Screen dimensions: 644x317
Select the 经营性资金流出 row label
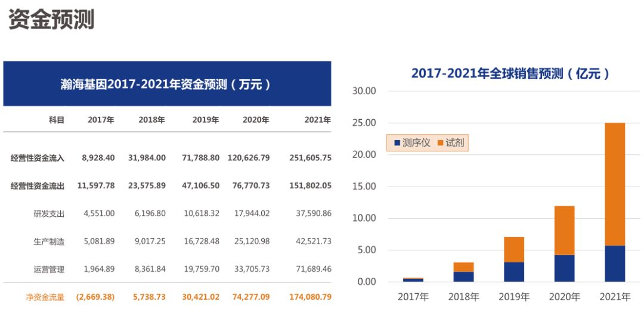point(38,186)
